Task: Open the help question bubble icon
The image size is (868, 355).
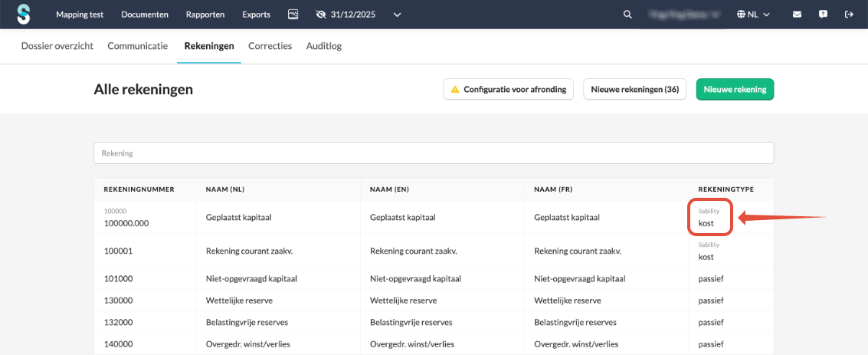Action: tap(823, 15)
